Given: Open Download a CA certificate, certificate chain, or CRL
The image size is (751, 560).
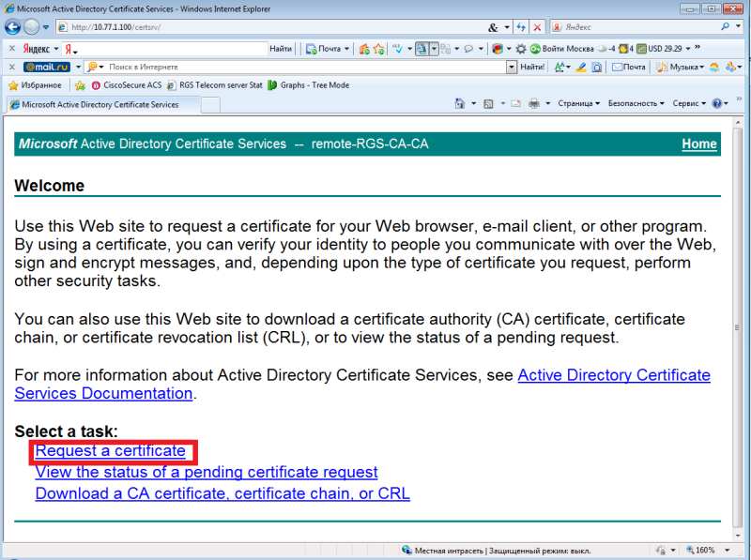Looking at the screenshot, I should tap(222, 493).
